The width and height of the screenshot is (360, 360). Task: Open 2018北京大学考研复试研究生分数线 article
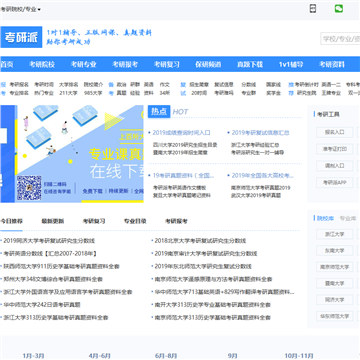[x=200, y=241]
